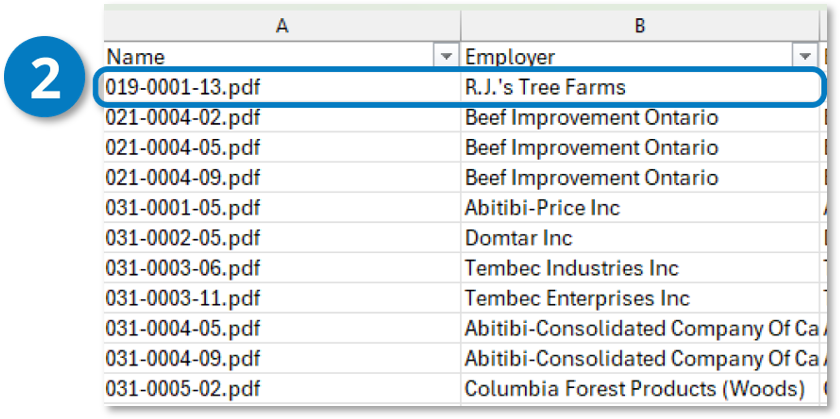840x419 pixels.
Task: Select cell 031-0001-05.pdf
Action: pyautogui.click(x=282, y=207)
